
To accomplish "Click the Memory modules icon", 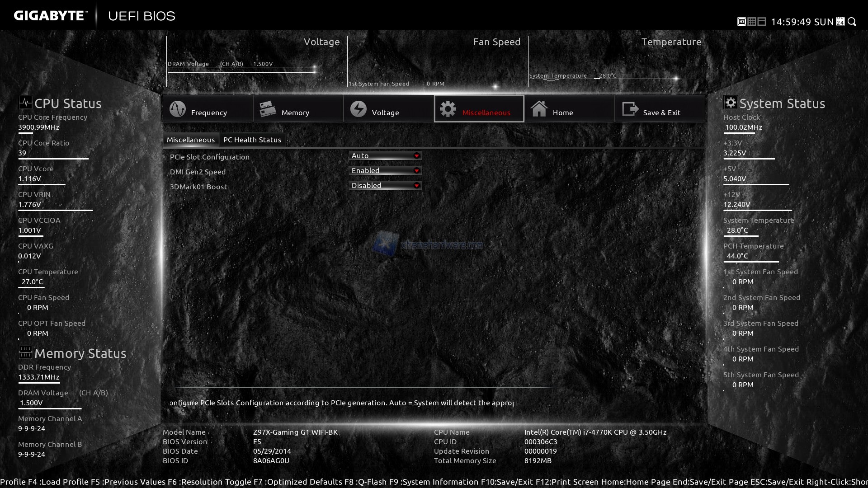I will (x=268, y=109).
